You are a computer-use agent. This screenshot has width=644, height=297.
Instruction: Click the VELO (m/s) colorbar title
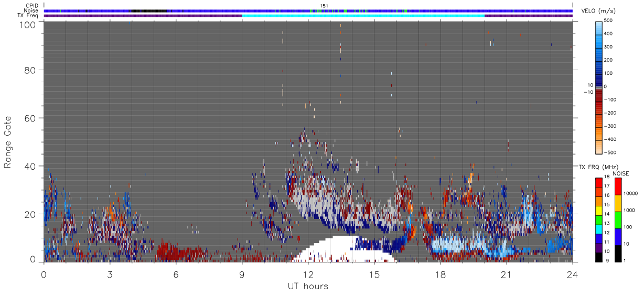[x=599, y=12]
